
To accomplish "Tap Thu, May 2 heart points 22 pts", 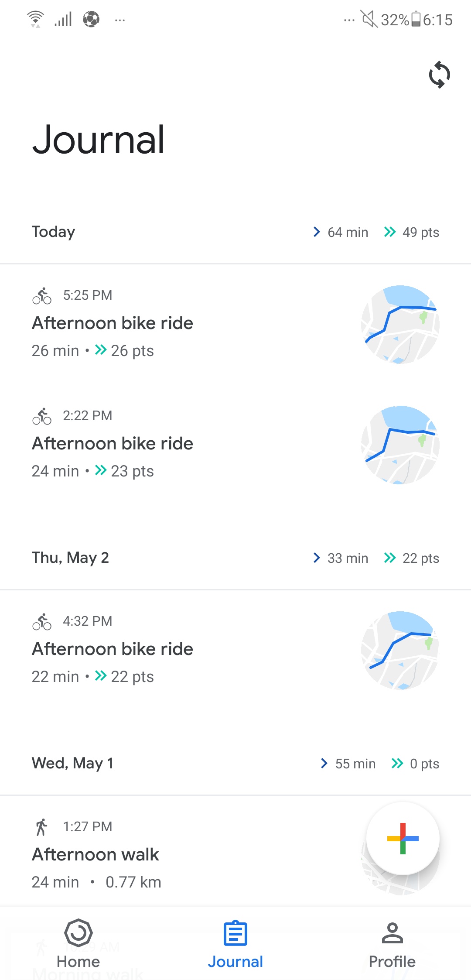I will (412, 558).
